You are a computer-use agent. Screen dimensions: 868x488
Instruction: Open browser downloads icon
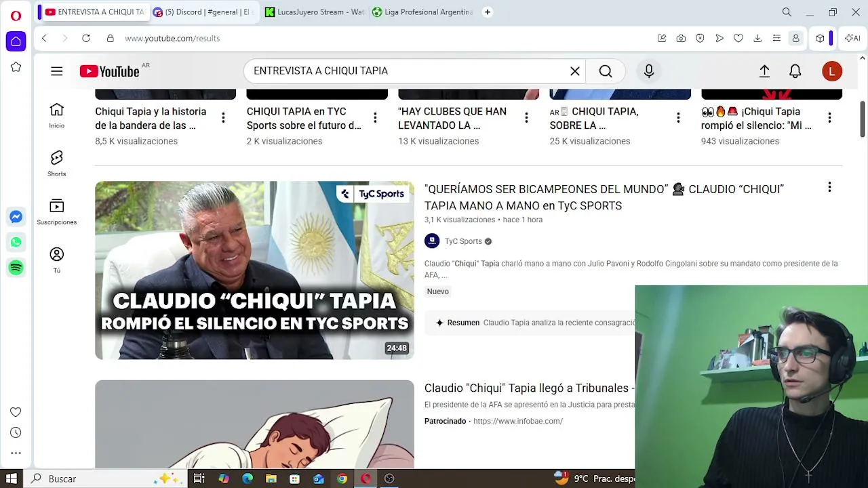pyautogui.click(x=757, y=39)
